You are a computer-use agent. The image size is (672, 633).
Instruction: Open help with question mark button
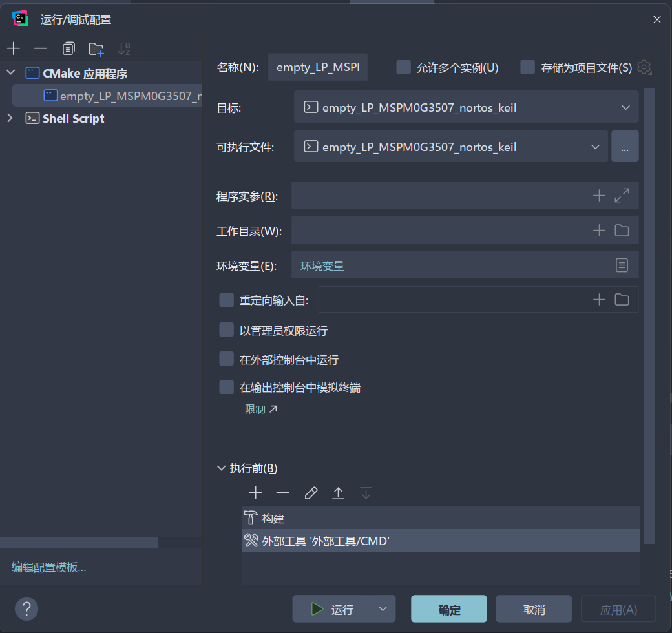click(26, 608)
